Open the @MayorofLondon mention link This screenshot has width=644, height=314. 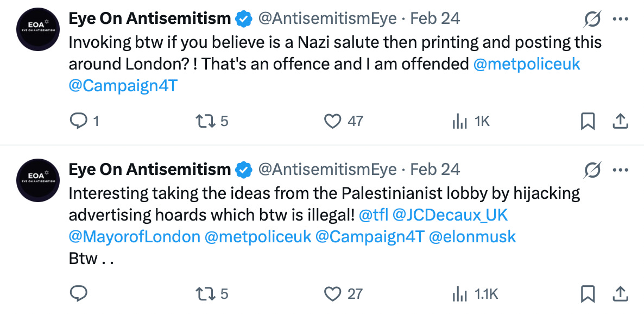click(x=134, y=237)
